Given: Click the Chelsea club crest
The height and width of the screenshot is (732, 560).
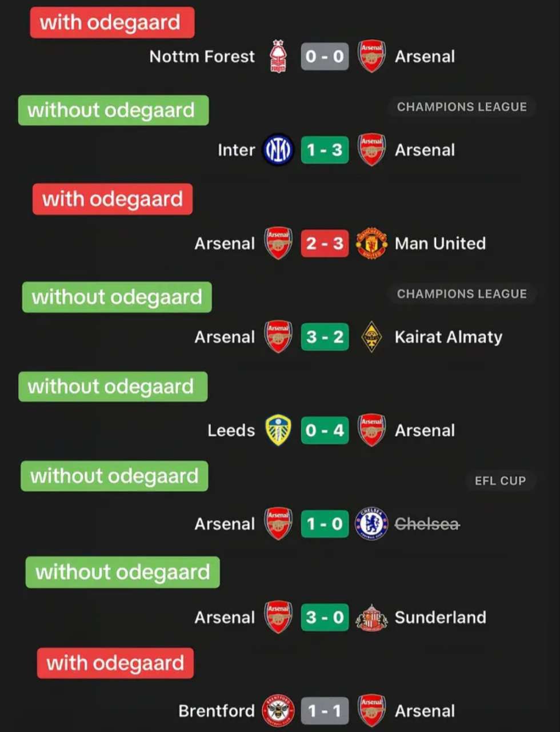Looking at the screenshot, I should coord(371,524).
